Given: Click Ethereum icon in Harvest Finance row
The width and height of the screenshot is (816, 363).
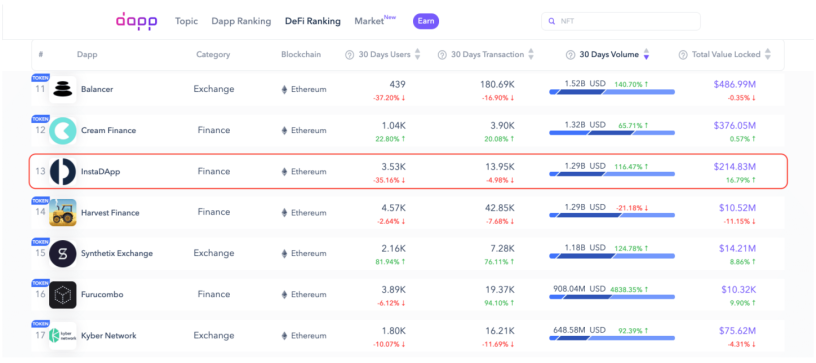Looking at the screenshot, I should (x=284, y=213).
